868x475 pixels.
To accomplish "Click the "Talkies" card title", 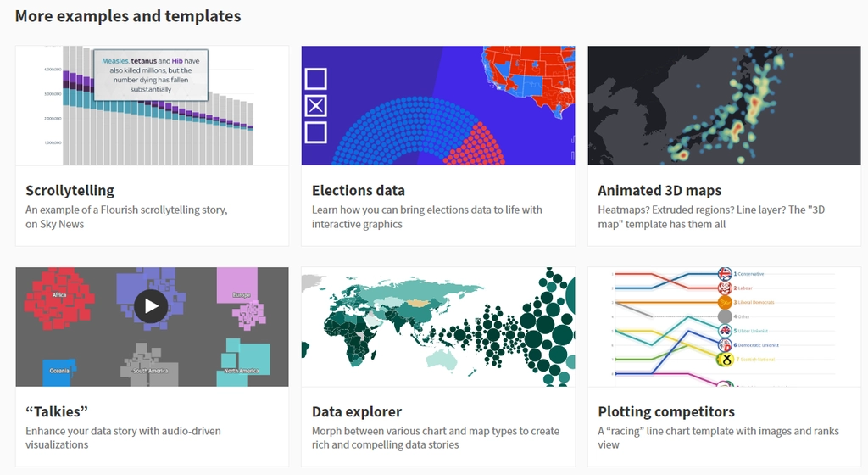I will (x=57, y=412).
